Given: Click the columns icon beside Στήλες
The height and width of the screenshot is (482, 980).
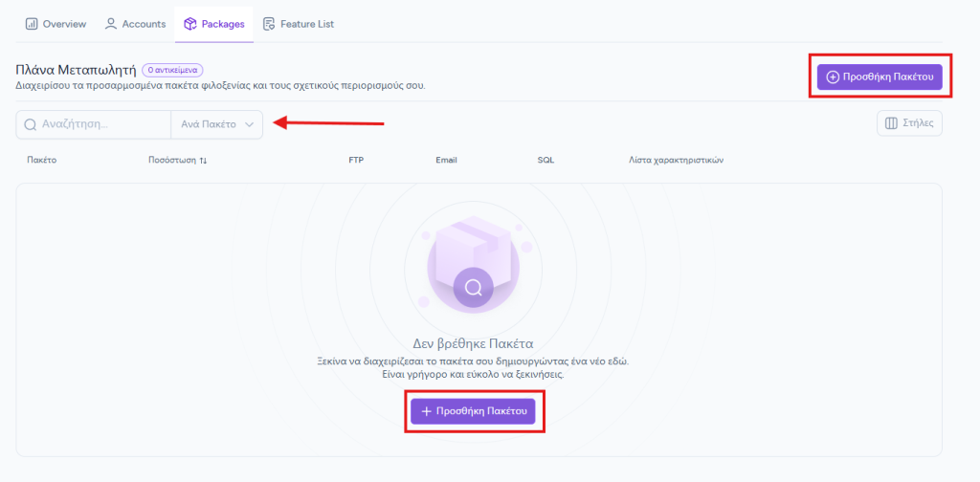Looking at the screenshot, I should pos(891,123).
